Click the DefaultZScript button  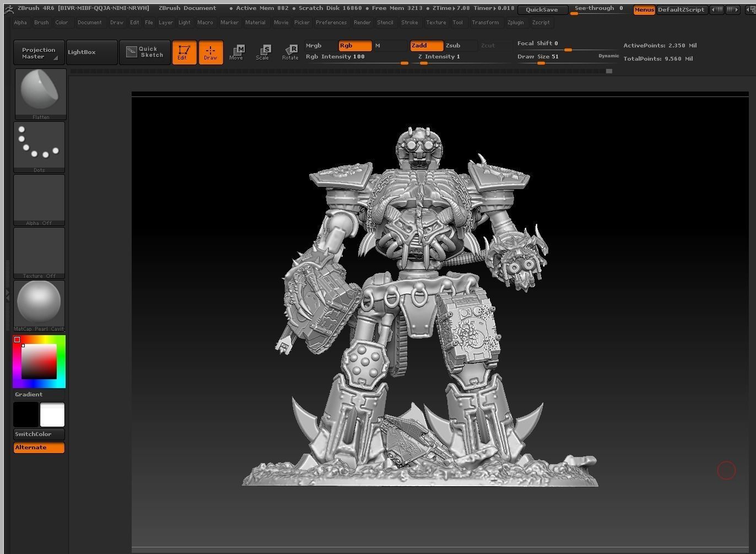(681, 9)
